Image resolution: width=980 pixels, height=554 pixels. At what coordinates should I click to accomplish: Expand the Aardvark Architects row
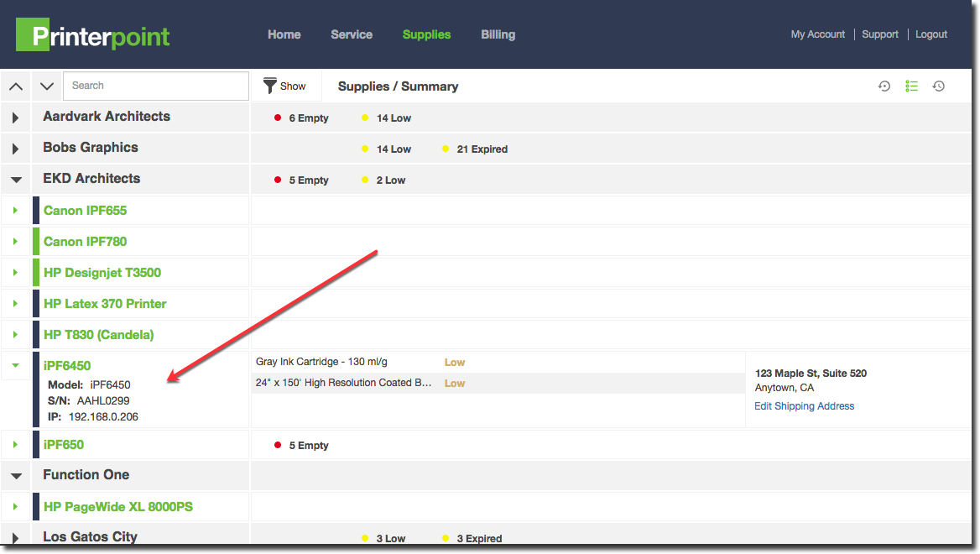pos(15,118)
